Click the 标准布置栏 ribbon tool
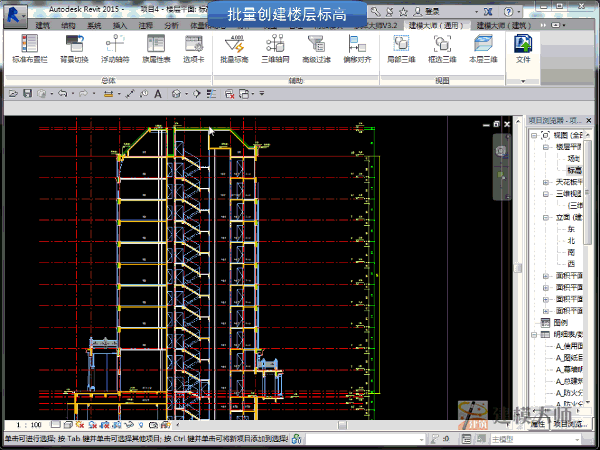 click(29, 49)
